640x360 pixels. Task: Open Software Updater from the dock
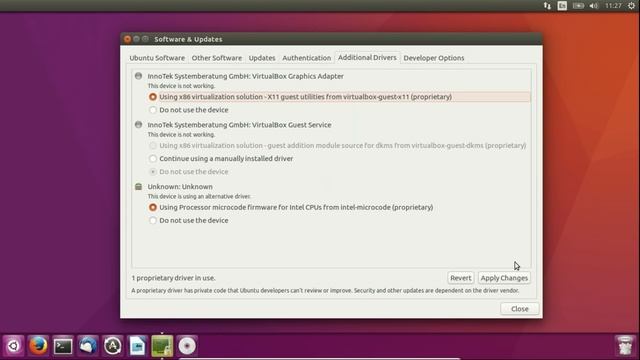pos(113,346)
